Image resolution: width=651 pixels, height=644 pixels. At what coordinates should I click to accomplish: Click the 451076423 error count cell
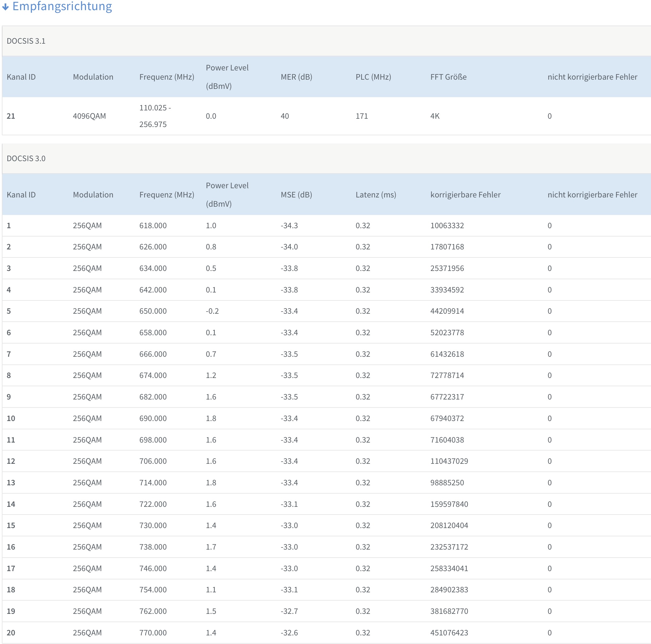pyautogui.click(x=449, y=633)
